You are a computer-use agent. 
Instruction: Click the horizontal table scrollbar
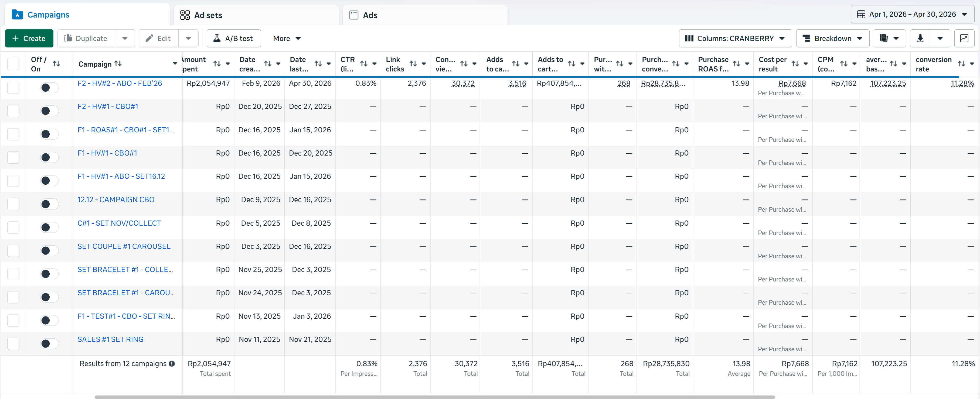click(434, 397)
